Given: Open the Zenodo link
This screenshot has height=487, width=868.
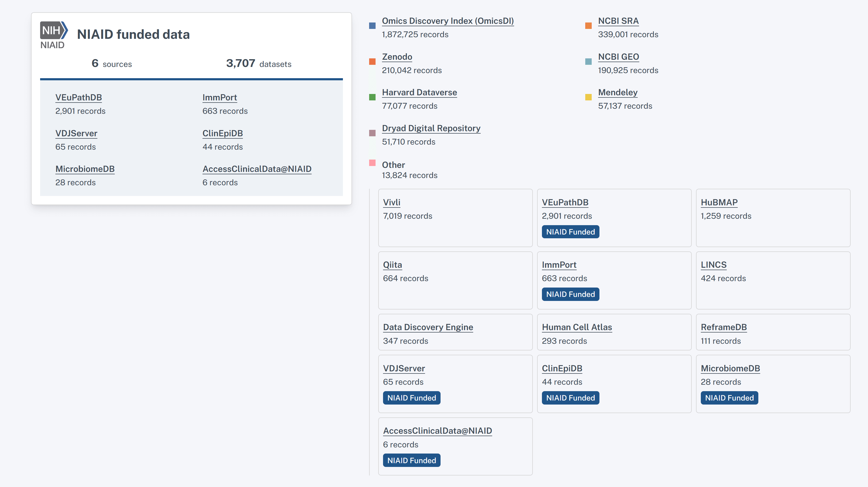Looking at the screenshot, I should [x=397, y=57].
